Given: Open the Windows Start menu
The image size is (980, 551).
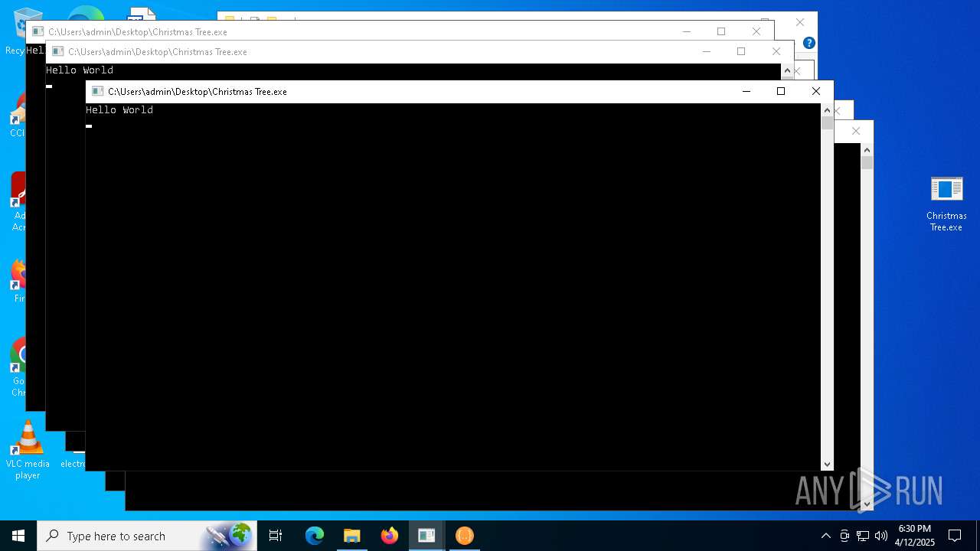Looking at the screenshot, I should click(x=18, y=536).
